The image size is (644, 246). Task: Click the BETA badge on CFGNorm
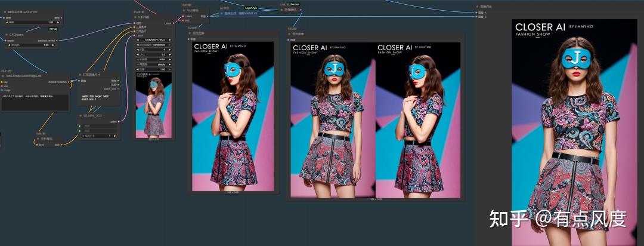(x=54, y=29)
